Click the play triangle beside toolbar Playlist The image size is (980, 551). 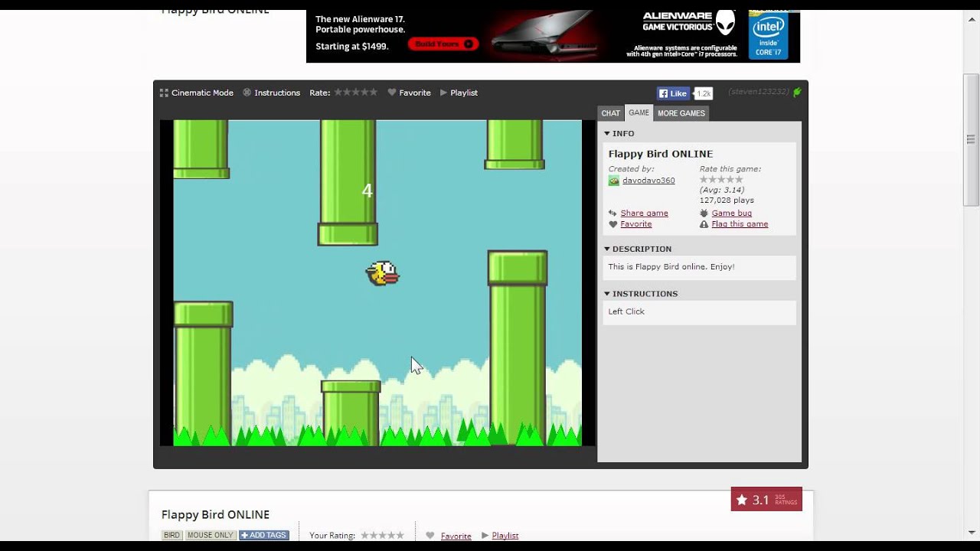pos(443,93)
